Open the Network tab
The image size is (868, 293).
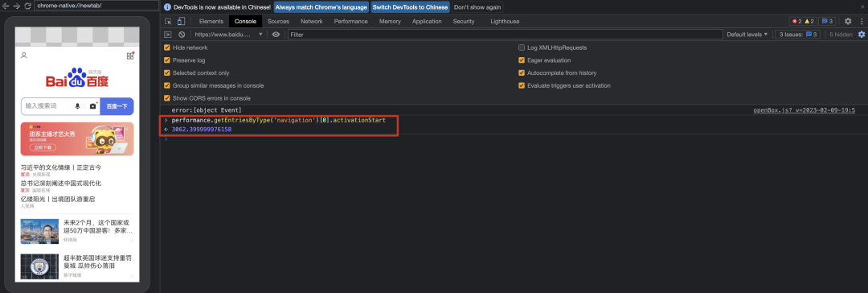[x=312, y=21]
